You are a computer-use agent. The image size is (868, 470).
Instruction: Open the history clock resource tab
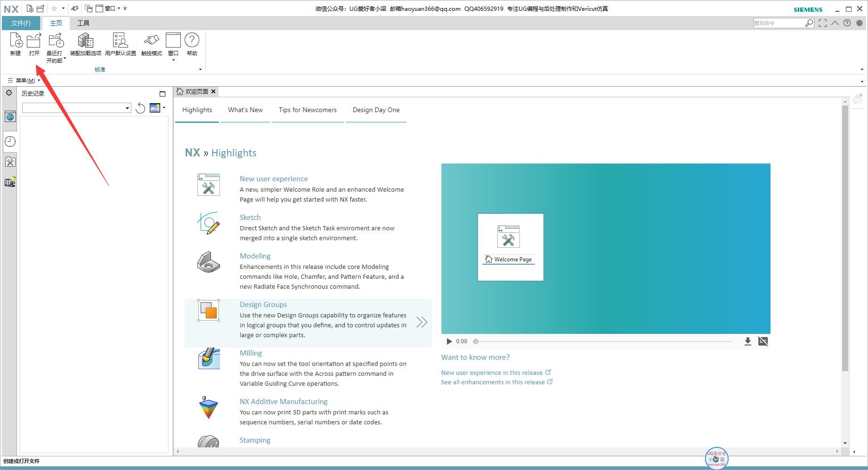[x=10, y=141]
